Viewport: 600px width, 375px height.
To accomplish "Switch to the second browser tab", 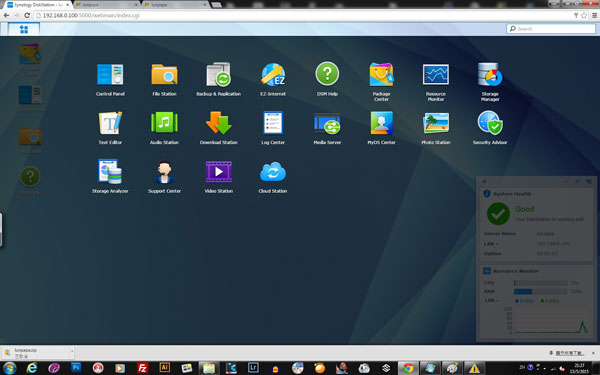I will tap(107, 5).
